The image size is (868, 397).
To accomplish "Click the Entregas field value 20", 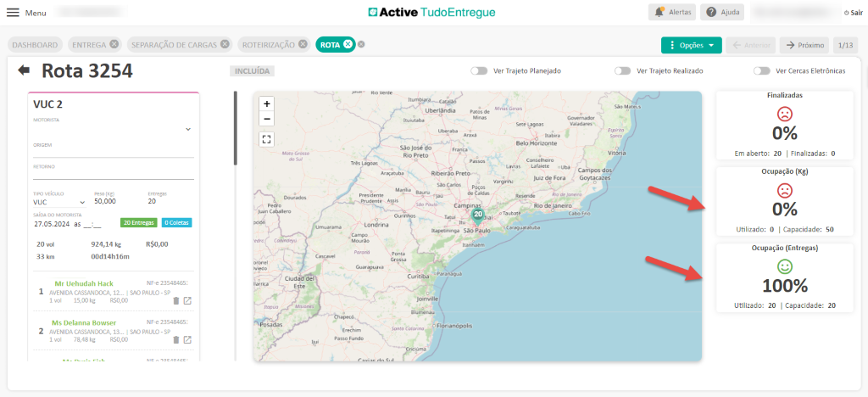I will pyautogui.click(x=153, y=203).
